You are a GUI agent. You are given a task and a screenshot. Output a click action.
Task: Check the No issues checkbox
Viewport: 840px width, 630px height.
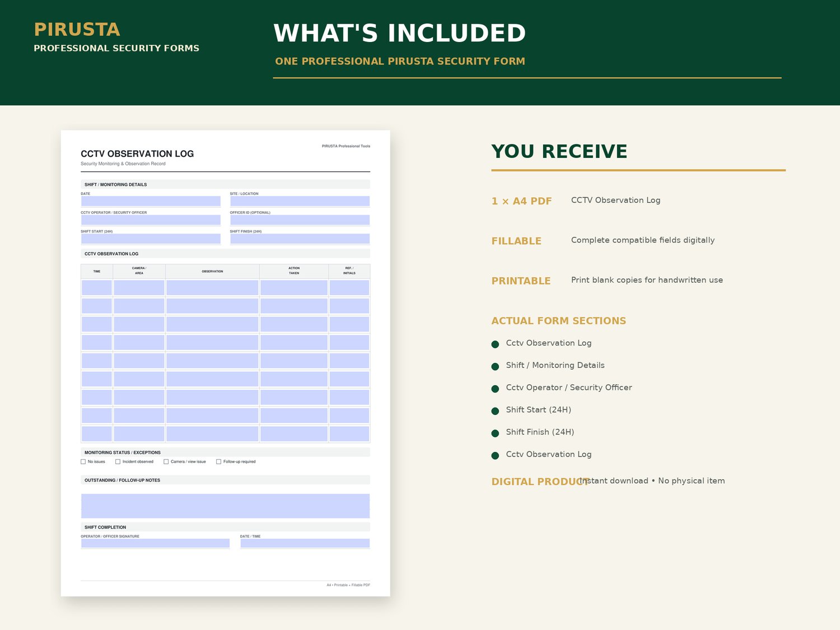[83, 462]
